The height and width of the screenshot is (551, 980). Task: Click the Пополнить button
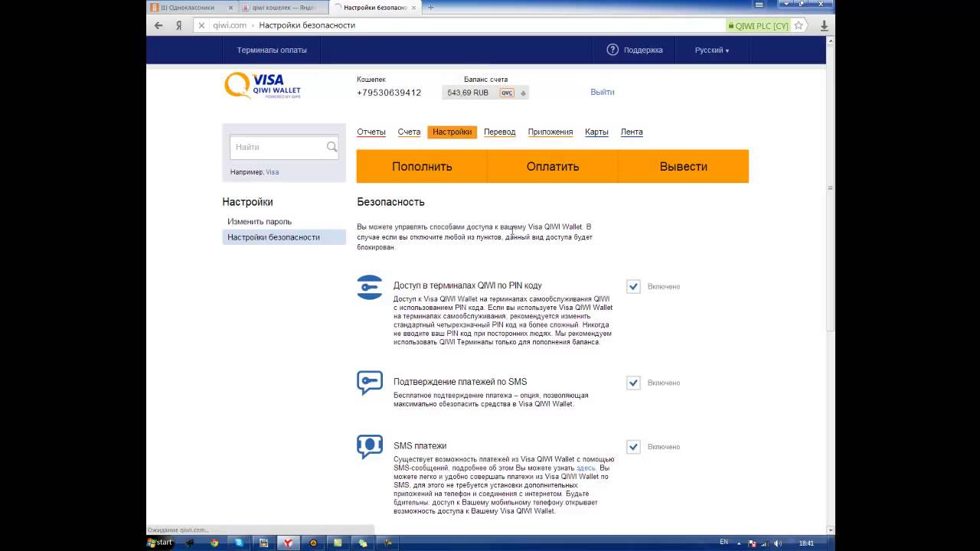pyautogui.click(x=422, y=166)
